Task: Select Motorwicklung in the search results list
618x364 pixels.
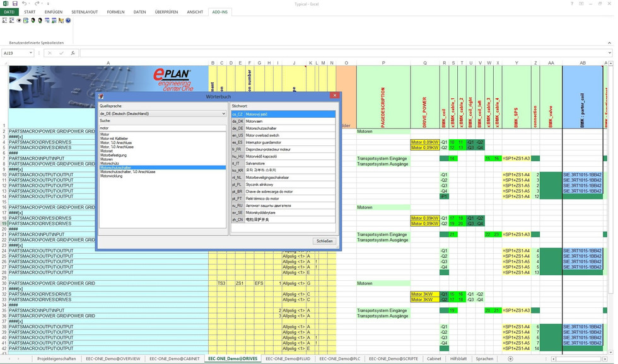Action: [113, 176]
